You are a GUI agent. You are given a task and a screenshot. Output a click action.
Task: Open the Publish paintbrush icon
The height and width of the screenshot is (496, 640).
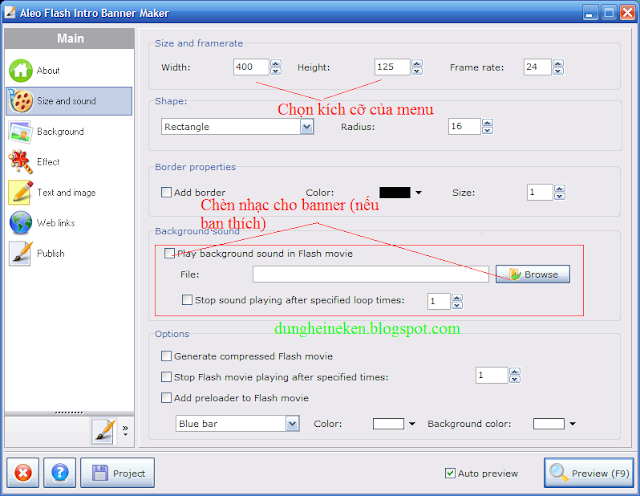coord(20,254)
